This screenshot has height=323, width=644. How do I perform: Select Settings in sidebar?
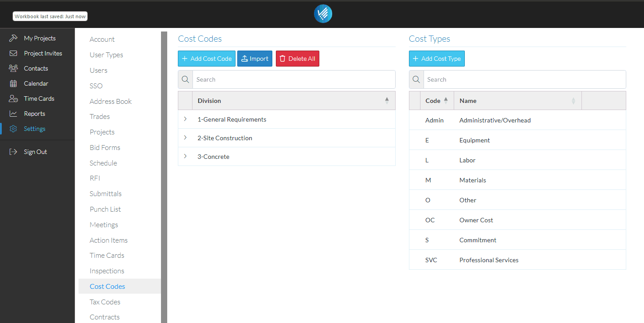pyautogui.click(x=35, y=129)
